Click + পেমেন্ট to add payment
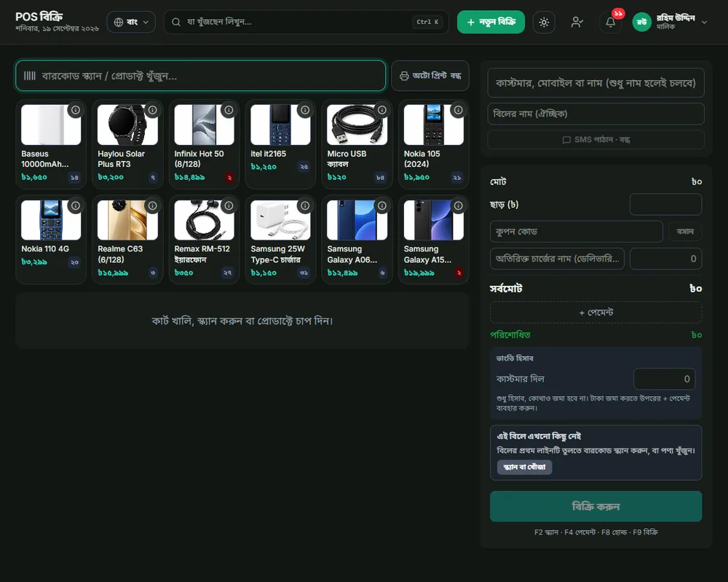The image size is (728, 582). tap(596, 312)
